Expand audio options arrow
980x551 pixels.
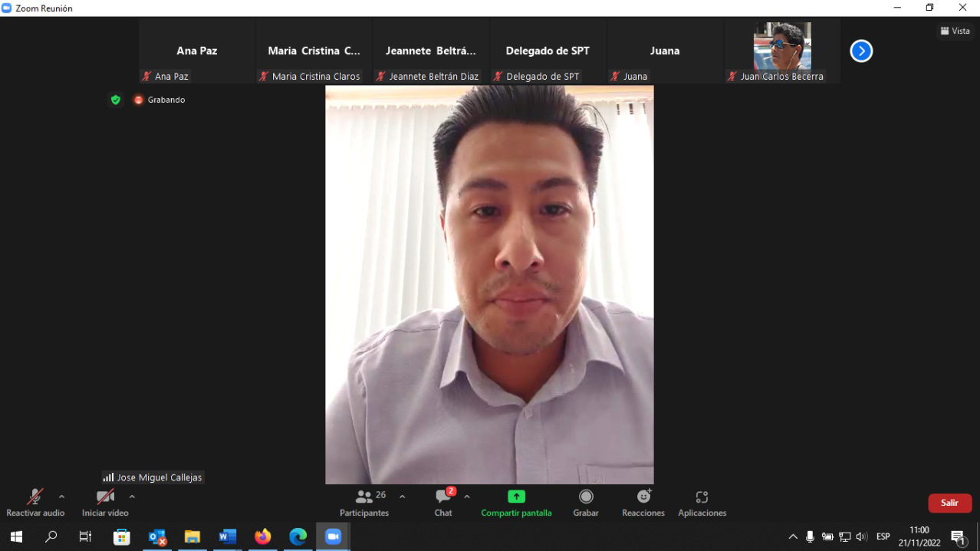tap(62, 497)
